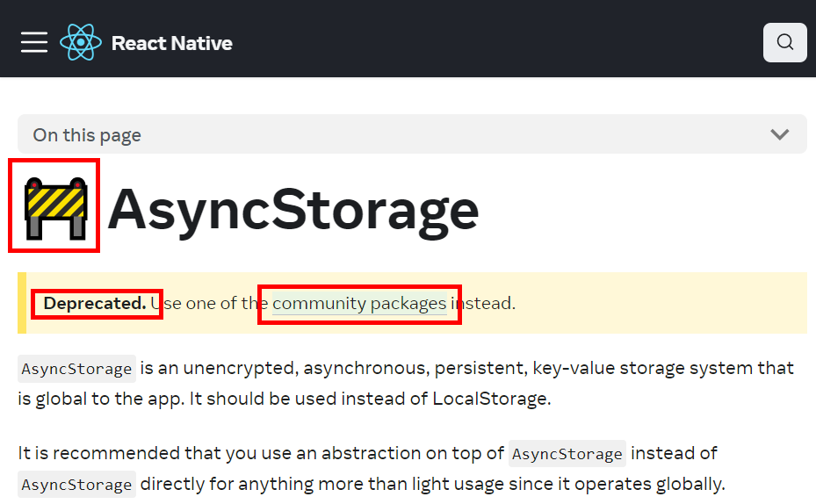
Task: Click the bold Deprecated. text
Action: [x=95, y=303]
